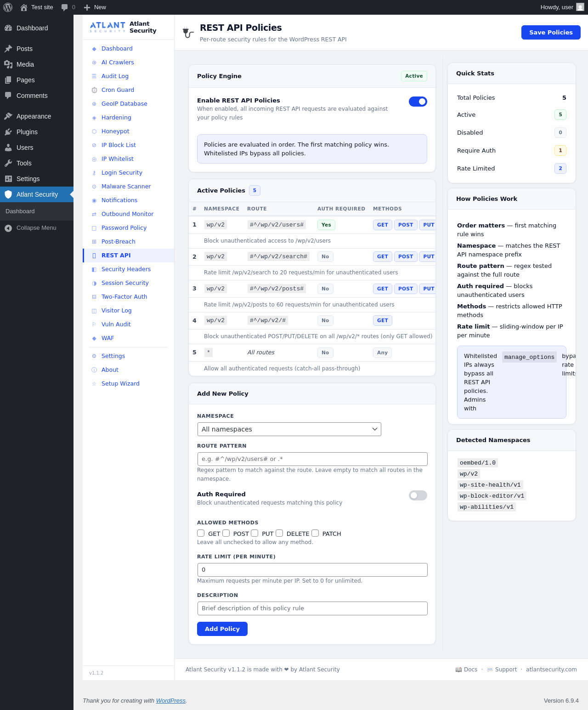Open the New content menu in admin bar
The height and width of the screenshot is (710, 588).
click(95, 7)
